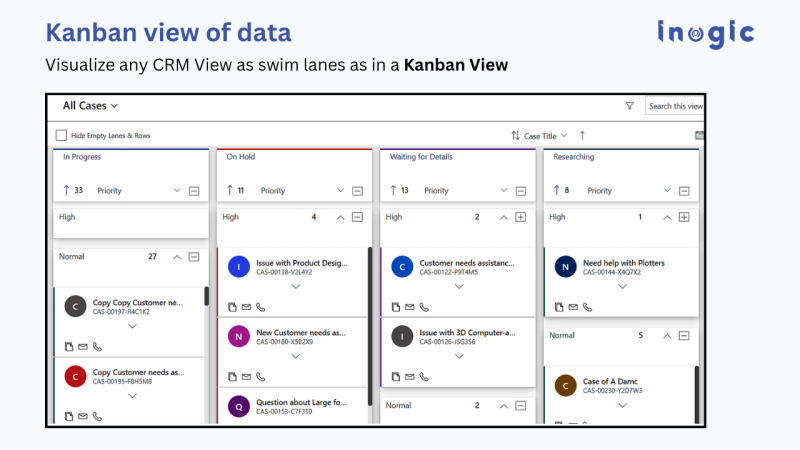Click the ascending sort arrow beside Case Title
800x450 pixels.
click(582, 135)
